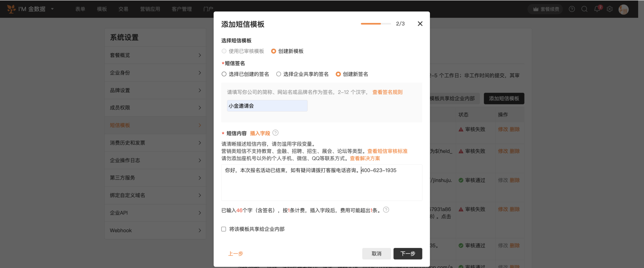
Task: Select 创建新签名 radio option
Action: 338,74
